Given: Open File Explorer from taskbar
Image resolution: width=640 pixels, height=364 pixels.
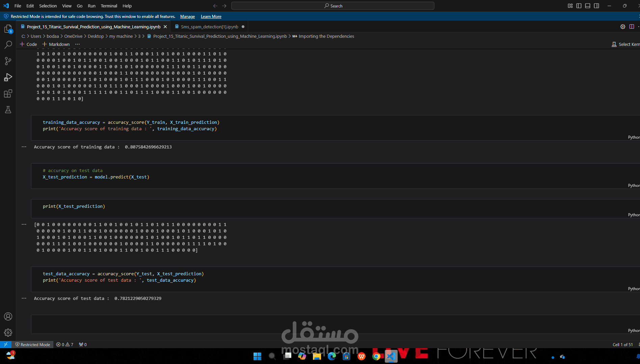Looking at the screenshot, I should pyautogui.click(x=317, y=356).
